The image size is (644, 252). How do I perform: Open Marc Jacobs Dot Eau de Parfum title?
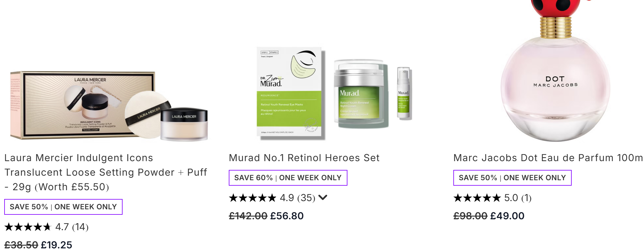click(x=548, y=158)
